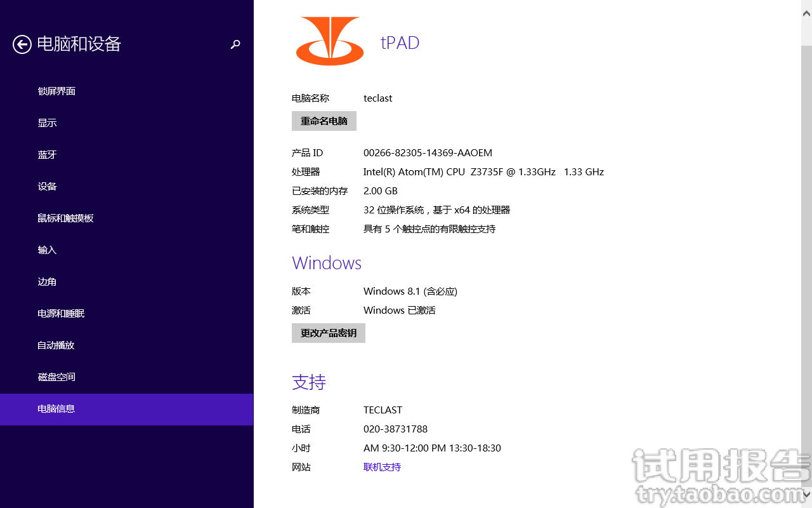Open the search magnifier in settings header

[235, 44]
